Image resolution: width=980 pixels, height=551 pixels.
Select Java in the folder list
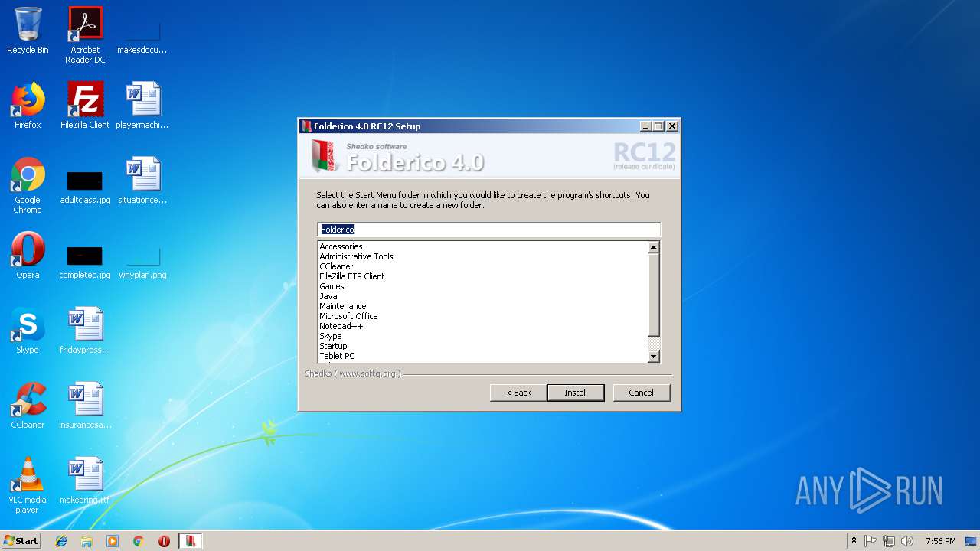coord(328,296)
